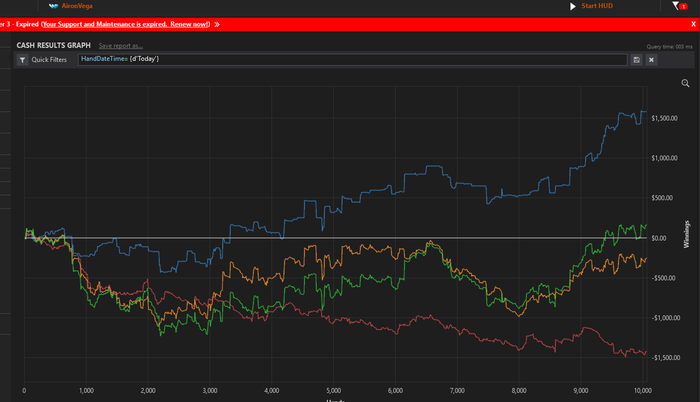
Task: Click the 5,000 hands axis label
Action: 333,390
